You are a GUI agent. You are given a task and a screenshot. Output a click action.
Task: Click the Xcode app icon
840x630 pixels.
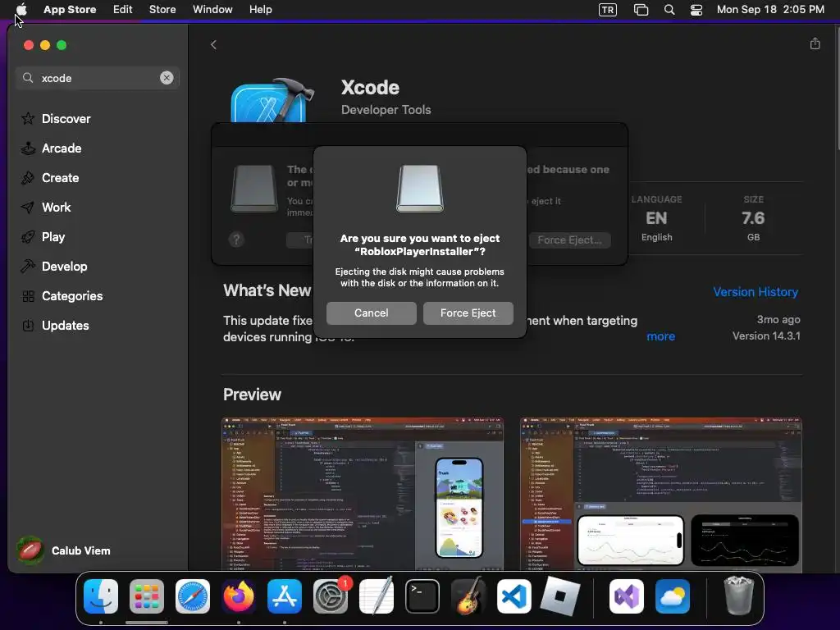272,101
